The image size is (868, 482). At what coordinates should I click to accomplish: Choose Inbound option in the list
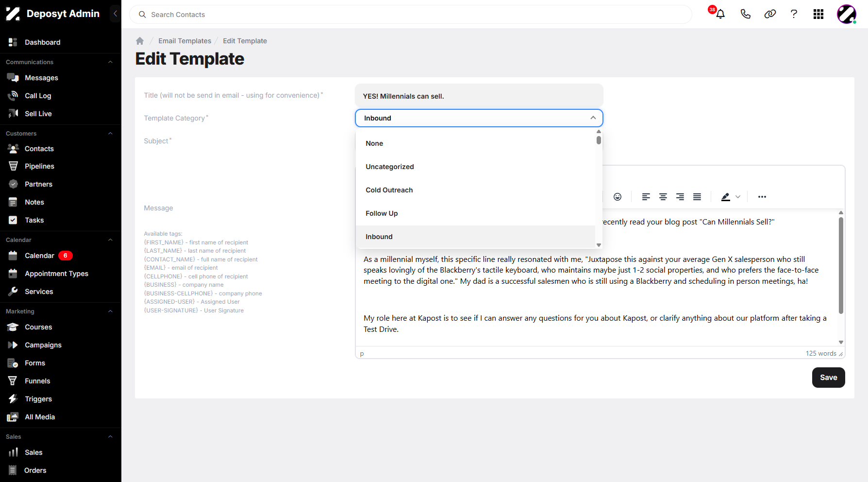476,237
